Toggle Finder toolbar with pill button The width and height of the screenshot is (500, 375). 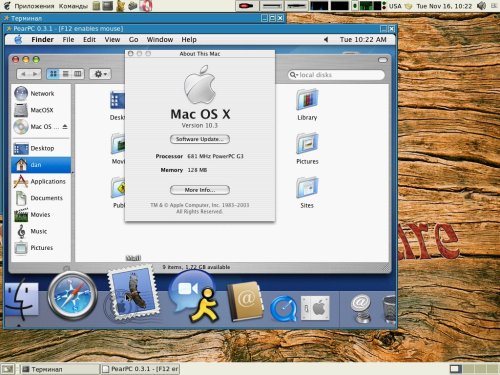pos(383,60)
